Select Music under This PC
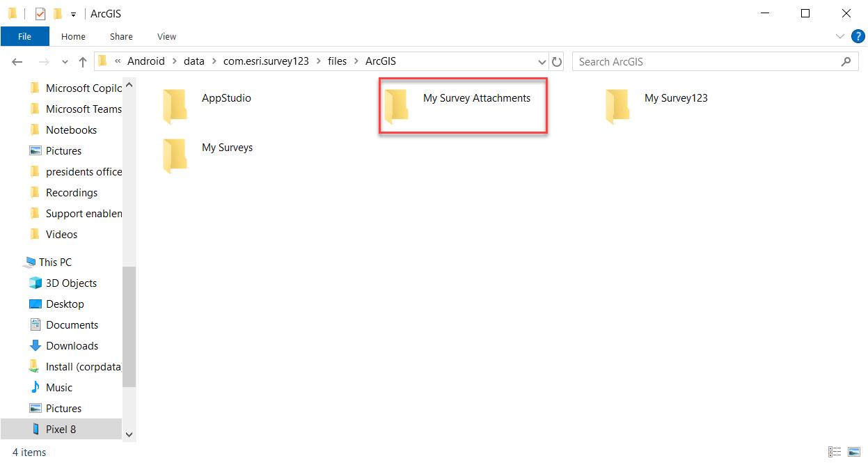Image resolution: width=868 pixels, height=463 pixels. 51,388
